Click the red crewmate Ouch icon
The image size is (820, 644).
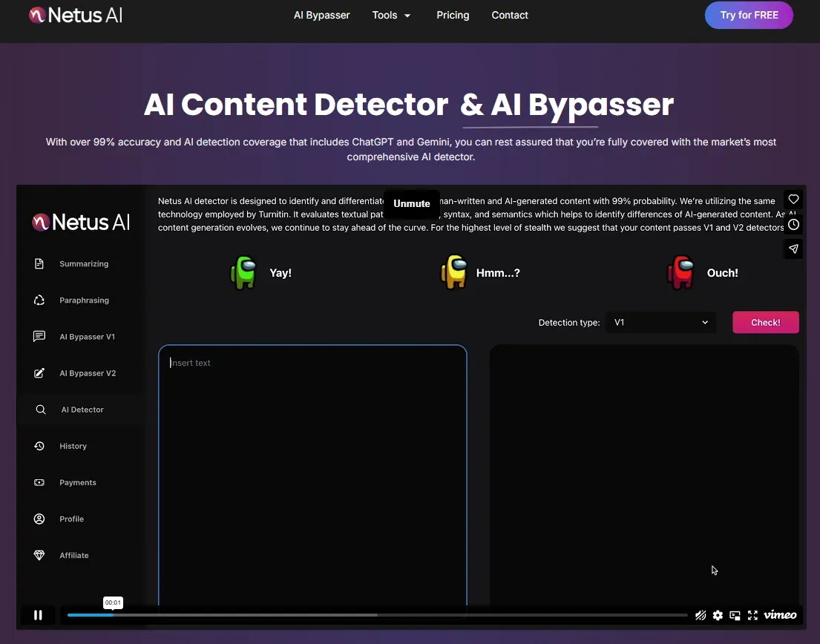coord(681,272)
